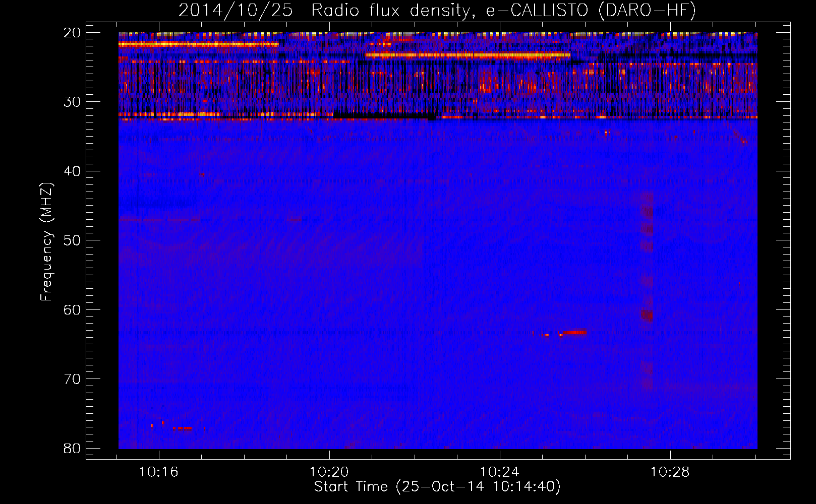
Task: Click the bright yellow band near 22 MHz
Action: click(198, 44)
